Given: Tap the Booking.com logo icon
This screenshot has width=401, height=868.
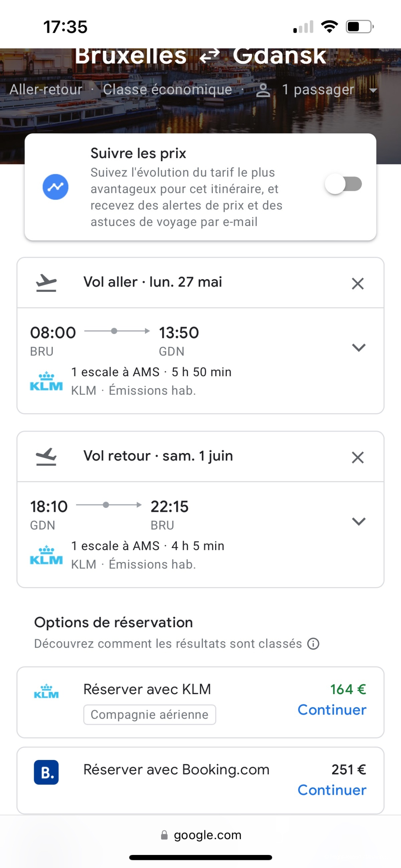Looking at the screenshot, I should click(46, 772).
